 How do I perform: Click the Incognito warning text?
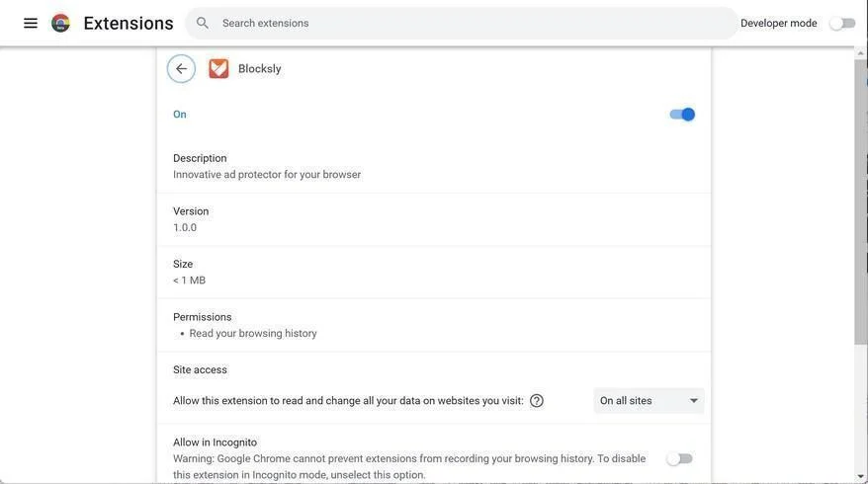[409, 466]
